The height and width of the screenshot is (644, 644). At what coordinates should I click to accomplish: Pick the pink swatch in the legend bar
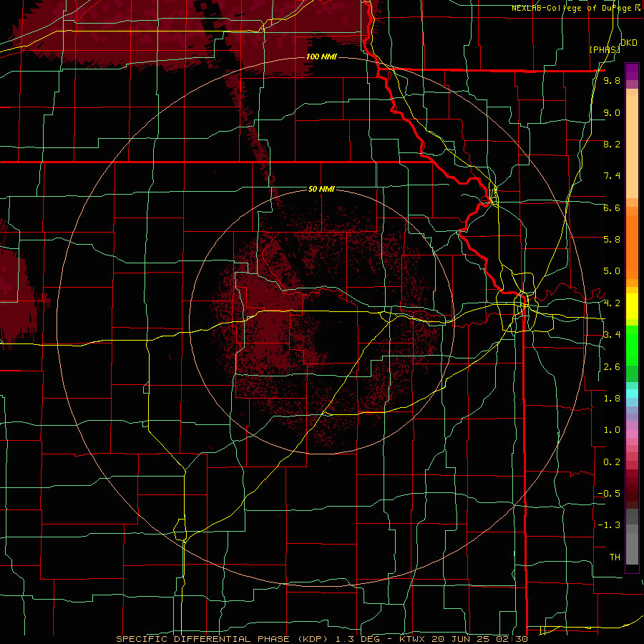tap(632, 434)
